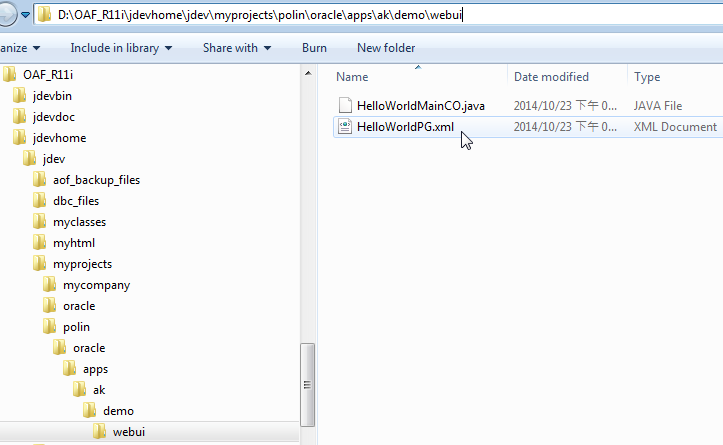Select myhtml in the tree
723x445 pixels.
tap(74, 243)
